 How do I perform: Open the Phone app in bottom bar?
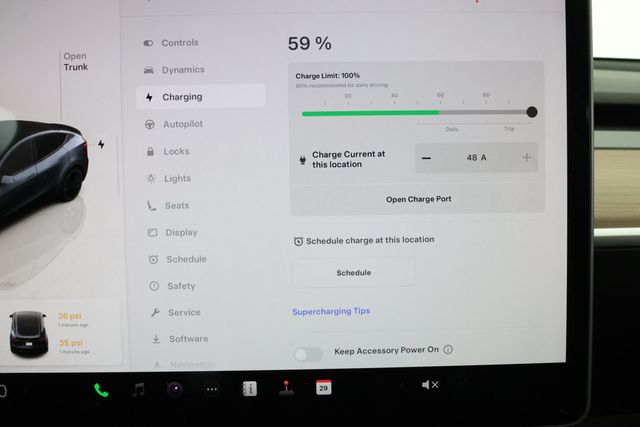coord(101,390)
